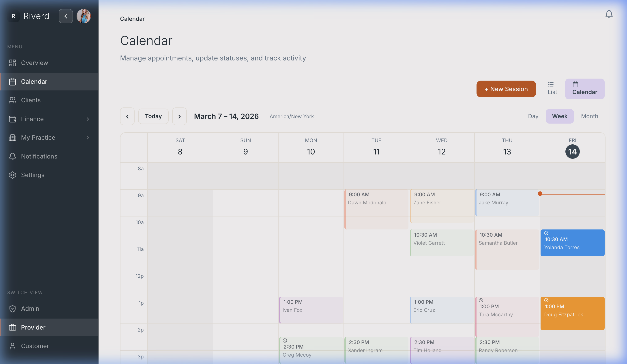Collapse the sidebar with the arrow button
The width and height of the screenshot is (627, 364).
click(x=66, y=16)
